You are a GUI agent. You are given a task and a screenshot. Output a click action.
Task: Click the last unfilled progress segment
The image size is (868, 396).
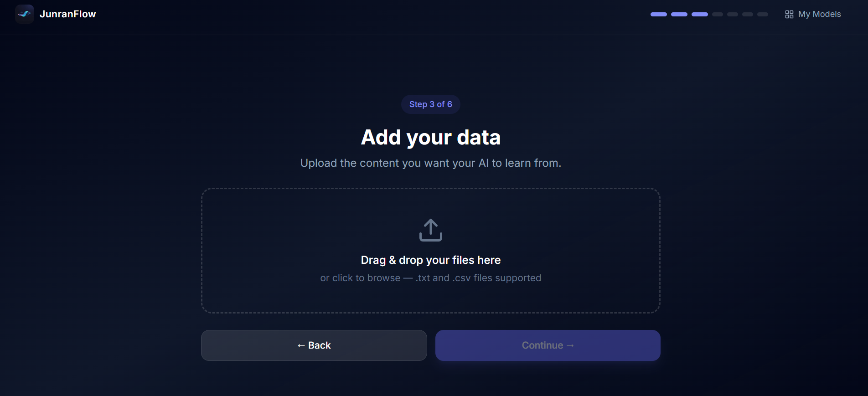pyautogui.click(x=763, y=15)
